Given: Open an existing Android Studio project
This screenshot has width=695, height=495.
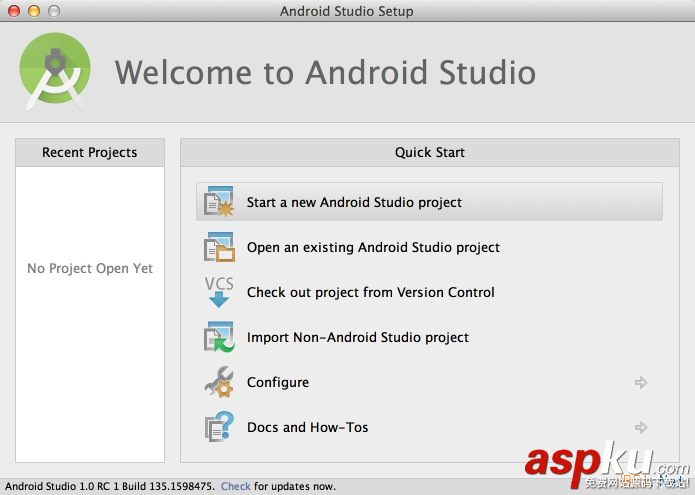Looking at the screenshot, I should pyautogui.click(x=373, y=247).
